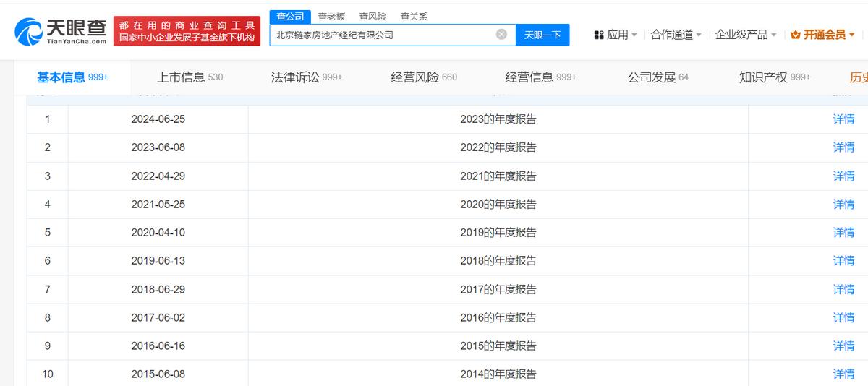
Task: Open 详情 for the 2020 annual report
Action: point(843,205)
